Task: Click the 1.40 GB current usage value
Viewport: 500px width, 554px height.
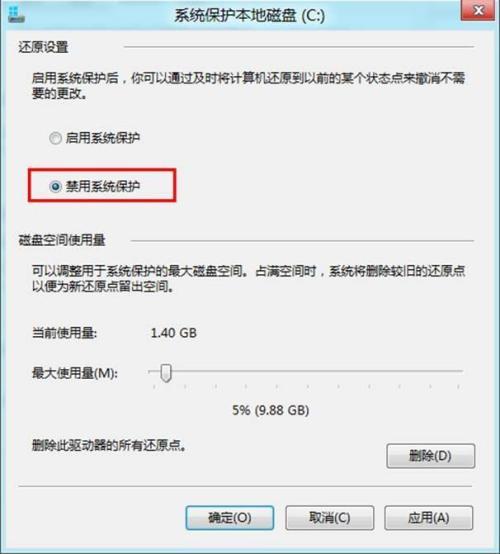Action: [173, 333]
